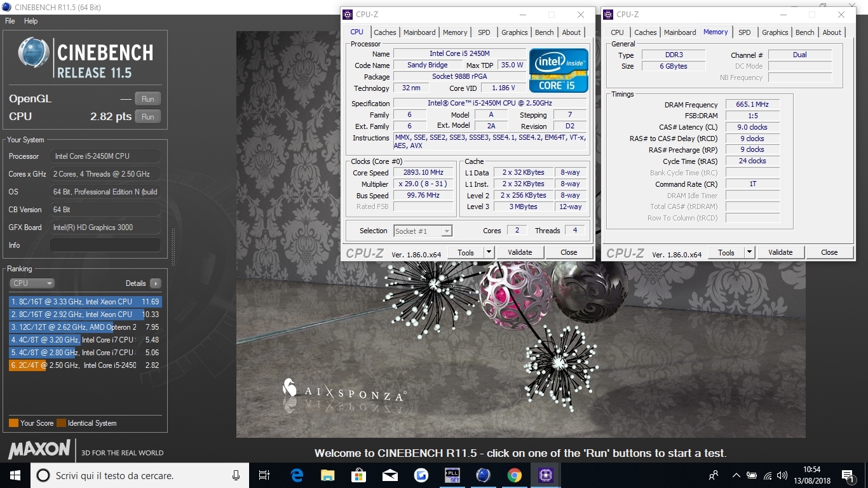This screenshot has width=868, height=488.
Task: Show hidden system tray icons
Action: pos(736,475)
